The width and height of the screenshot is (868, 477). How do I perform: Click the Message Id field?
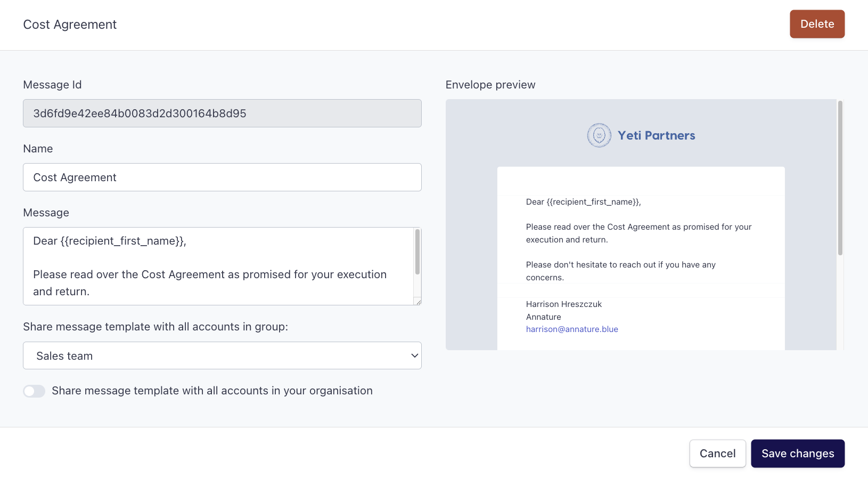click(x=222, y=114)
